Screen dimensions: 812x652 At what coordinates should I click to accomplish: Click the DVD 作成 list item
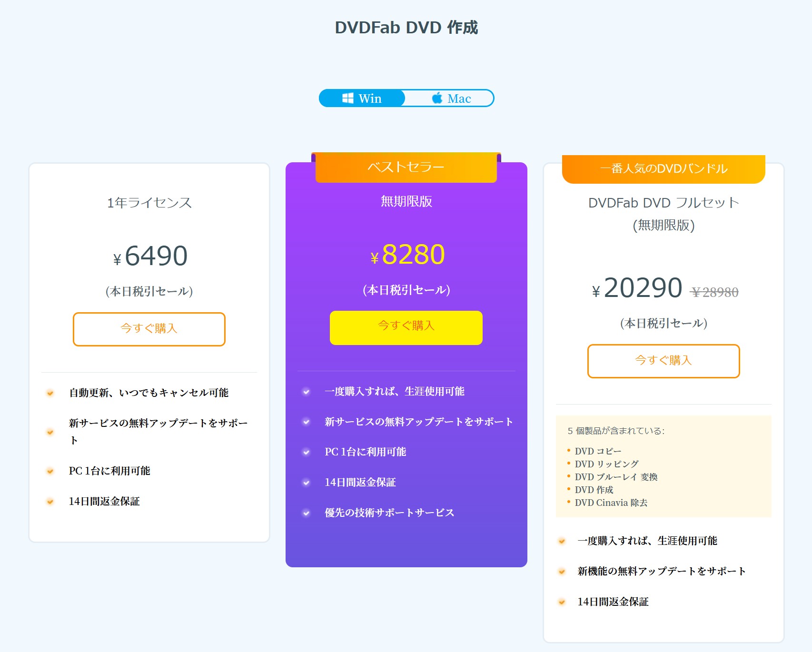(594, 490)
